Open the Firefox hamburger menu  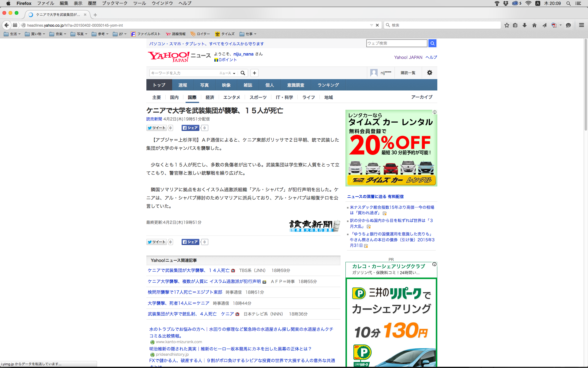581,25
